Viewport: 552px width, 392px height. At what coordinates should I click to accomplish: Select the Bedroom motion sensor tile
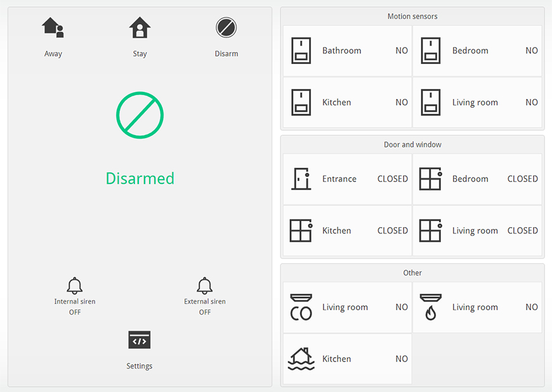478,51
